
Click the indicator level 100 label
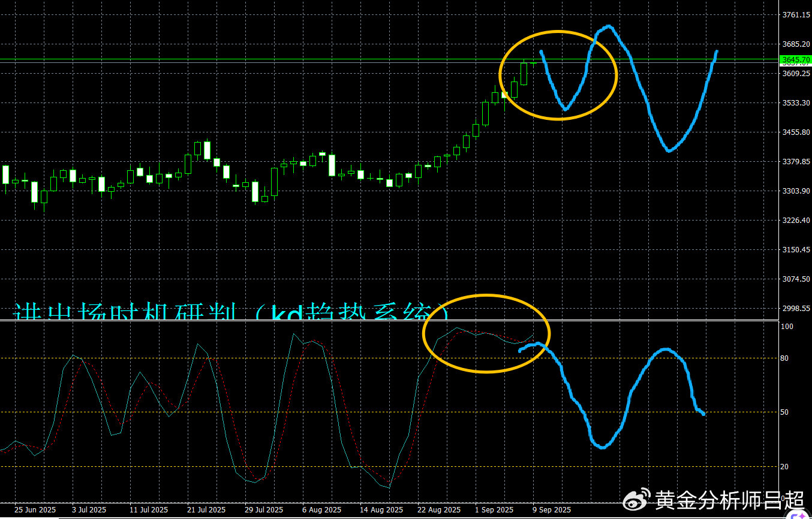click(x=787, y=327)
